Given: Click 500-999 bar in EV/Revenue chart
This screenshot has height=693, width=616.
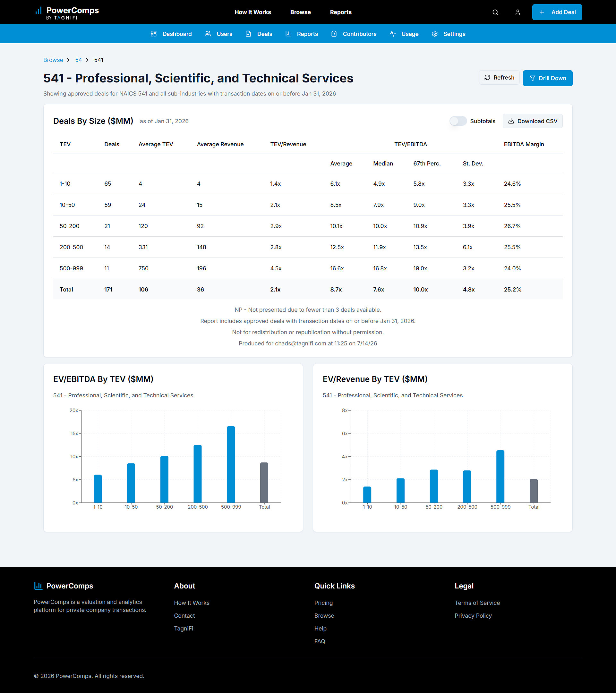Looking at the screenshot, I should point(500,477).
